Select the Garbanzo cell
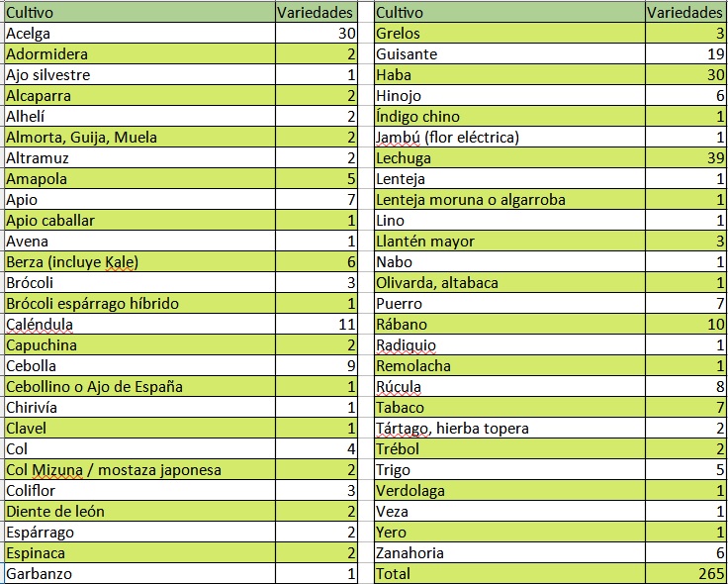Viewport: 728px width, 584px height. (x=140, y=574)
